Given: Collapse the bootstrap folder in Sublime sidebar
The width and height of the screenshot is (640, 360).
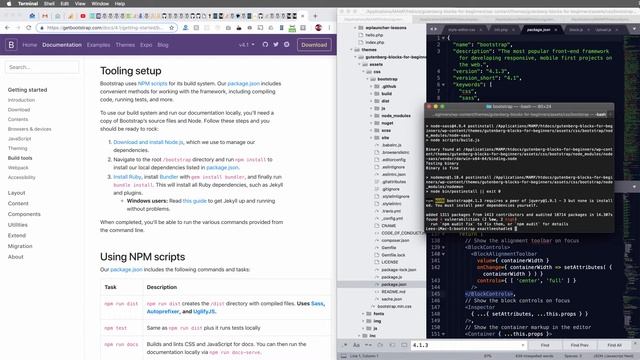Looking at the screenshot, I should [368, 79].
